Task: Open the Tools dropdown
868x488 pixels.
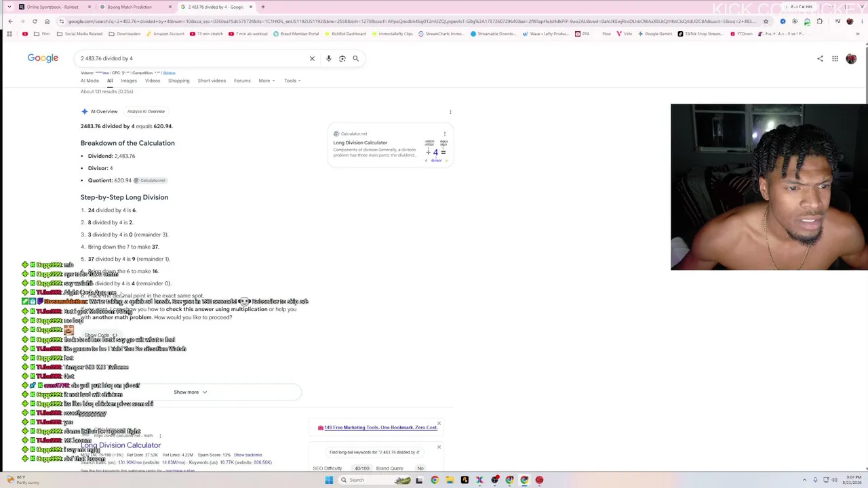Action: pyautogui.click(x=292, y=81)
